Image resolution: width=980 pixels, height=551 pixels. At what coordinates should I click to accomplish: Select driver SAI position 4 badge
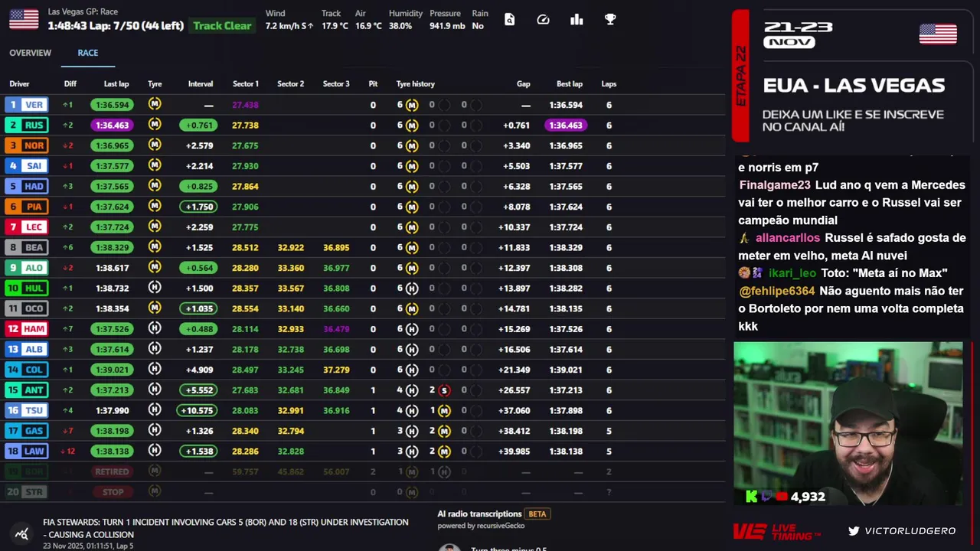pyautogui.click(x=26, y=166)
